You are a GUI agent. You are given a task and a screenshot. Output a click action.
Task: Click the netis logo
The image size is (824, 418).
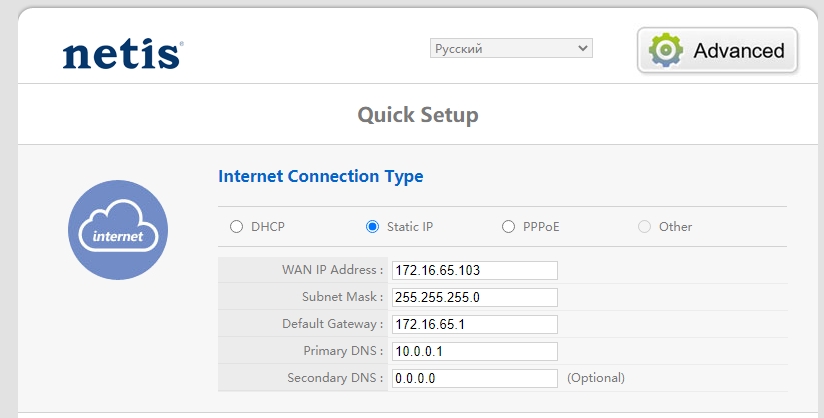click(122, 53)
